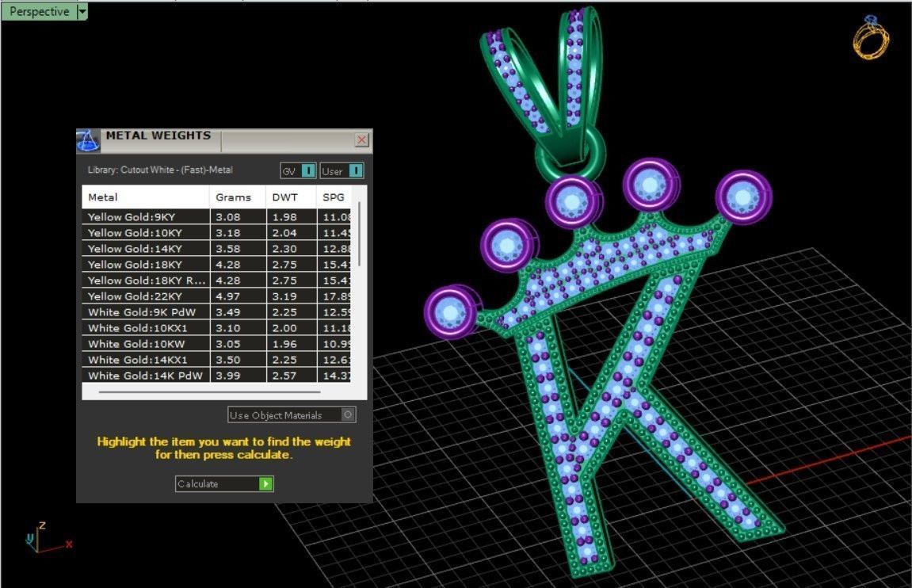
Task: Select the Yellow Gold:18KY row
Action: coord(216,264)
